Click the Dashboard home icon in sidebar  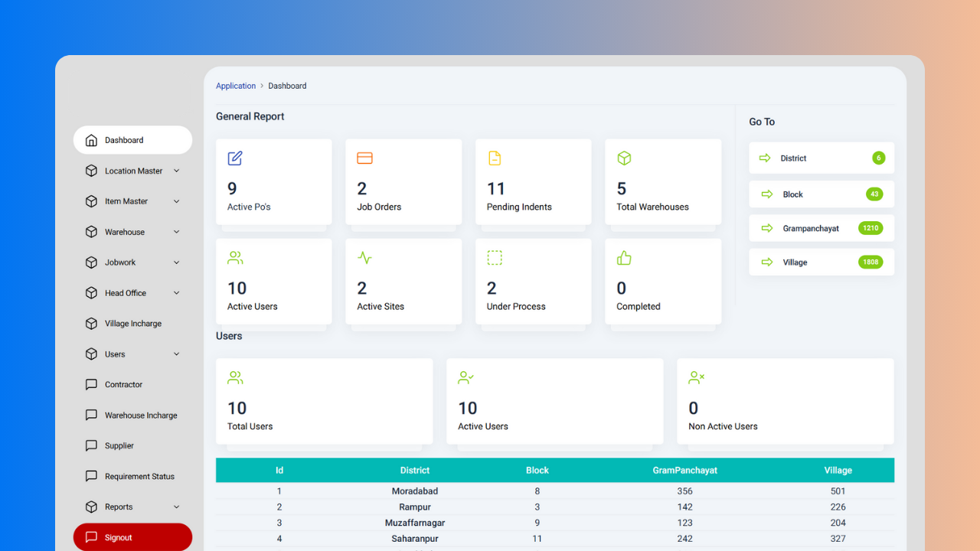91,140
